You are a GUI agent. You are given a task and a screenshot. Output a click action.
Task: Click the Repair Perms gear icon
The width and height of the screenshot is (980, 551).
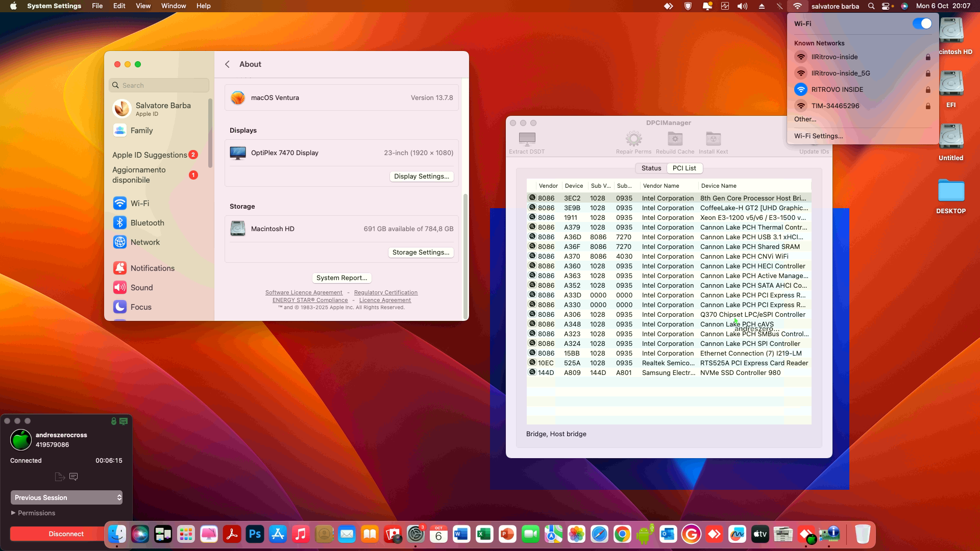(x=633, y=143)
